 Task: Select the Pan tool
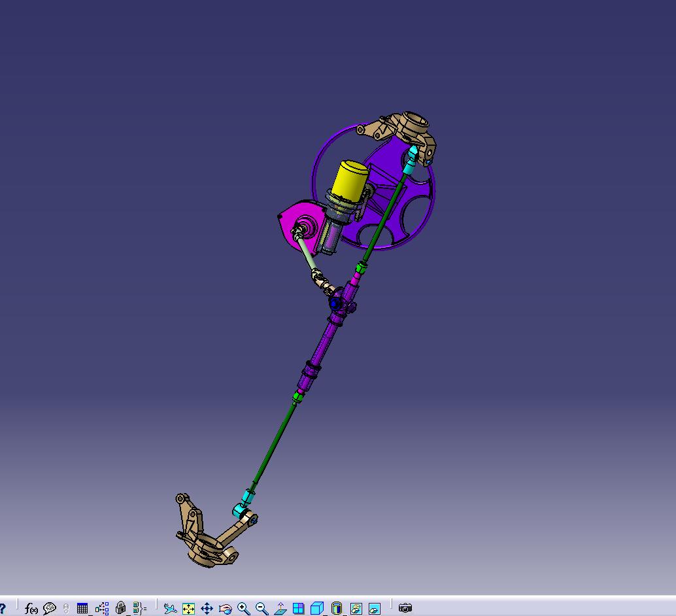207,608
